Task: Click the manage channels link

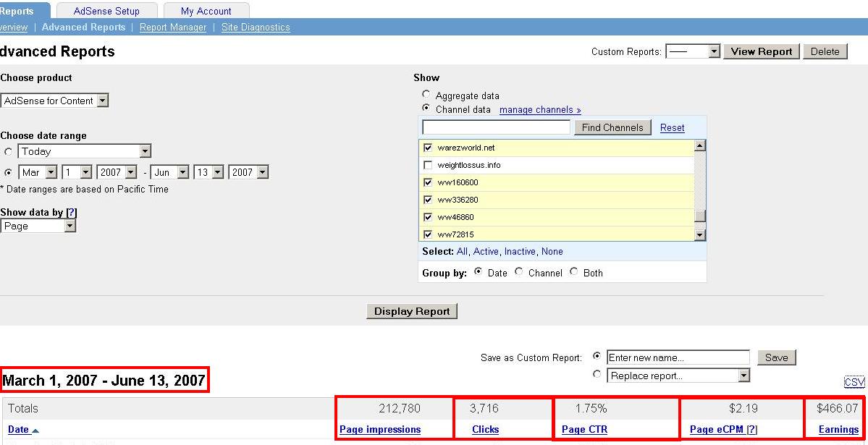Action: click(x=540, y=109)
